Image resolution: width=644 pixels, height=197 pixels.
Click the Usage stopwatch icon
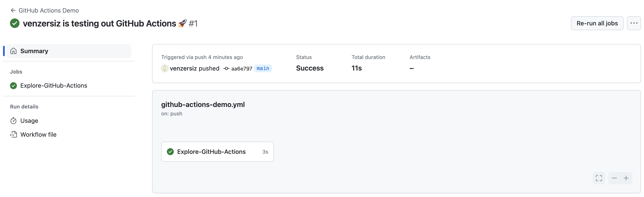13,121
